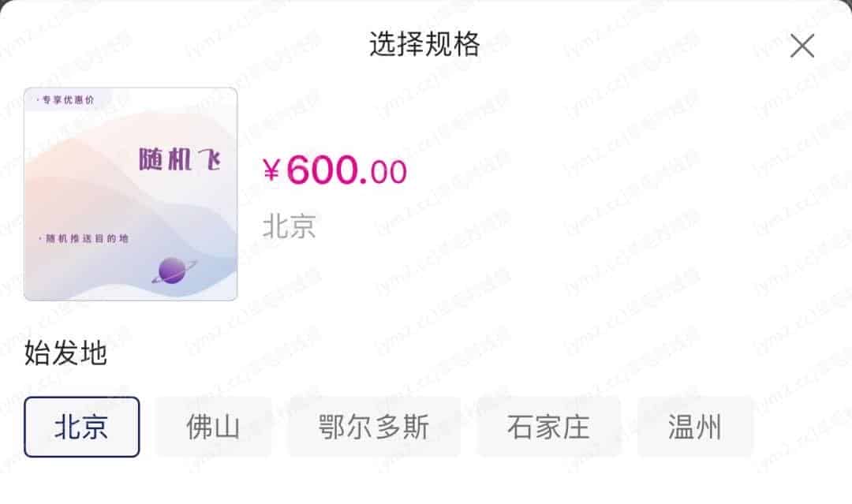Click the .00 decimal part of the price
The width and height of the screenshot is (852, 504).
pyautogui.click(x=384, y=172)
